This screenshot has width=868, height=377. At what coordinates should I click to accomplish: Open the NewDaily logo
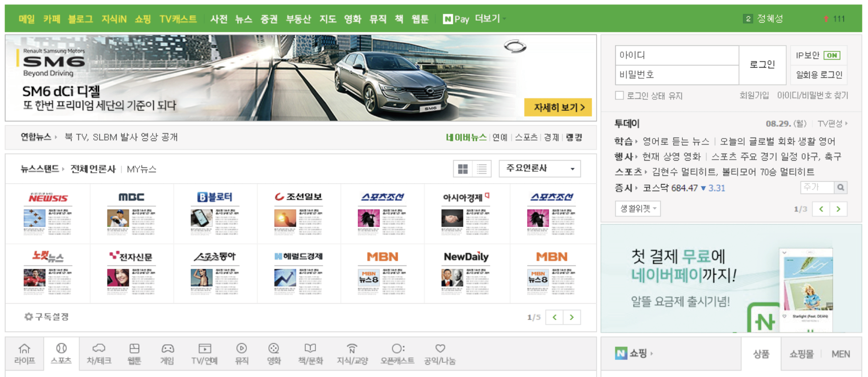466,257
